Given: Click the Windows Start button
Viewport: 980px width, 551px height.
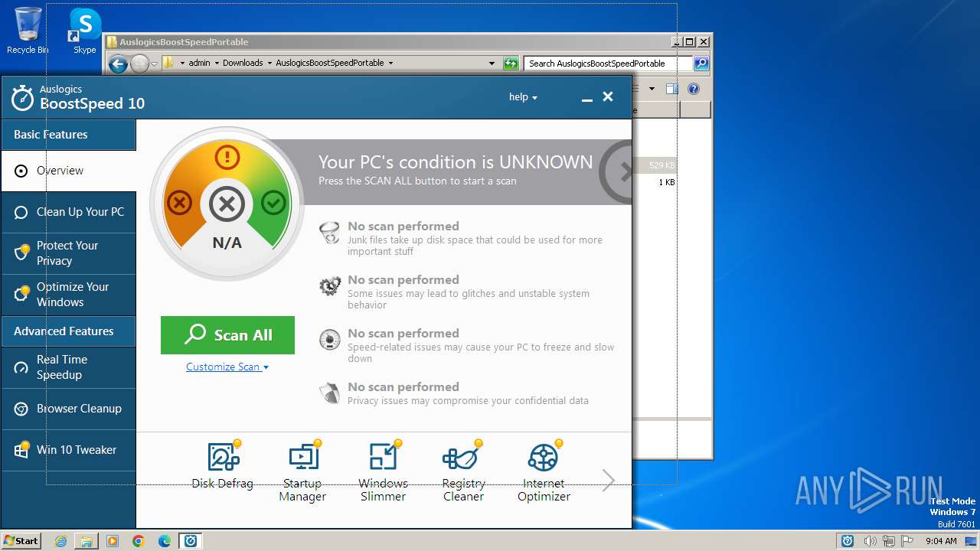Looking at the screenshot, I should pyautogui.click(x=21, y=541).
